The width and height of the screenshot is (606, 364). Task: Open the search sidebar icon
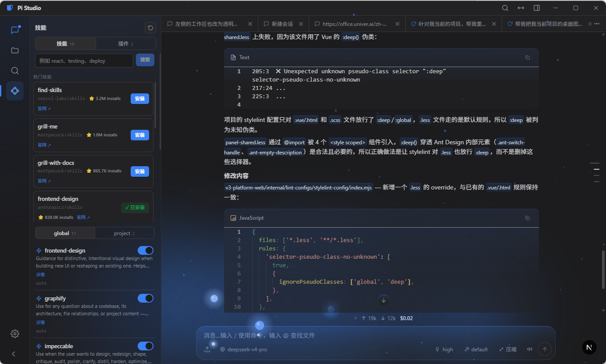tap(15, 71)
